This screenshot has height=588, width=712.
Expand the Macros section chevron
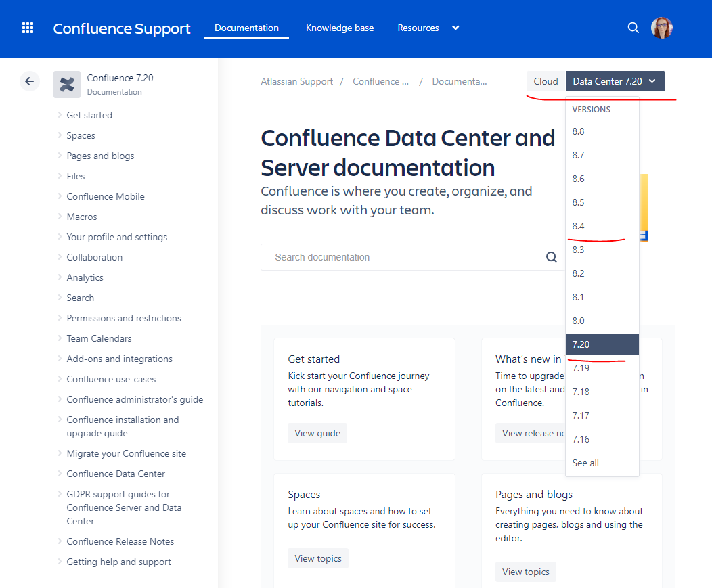(60, 217)
